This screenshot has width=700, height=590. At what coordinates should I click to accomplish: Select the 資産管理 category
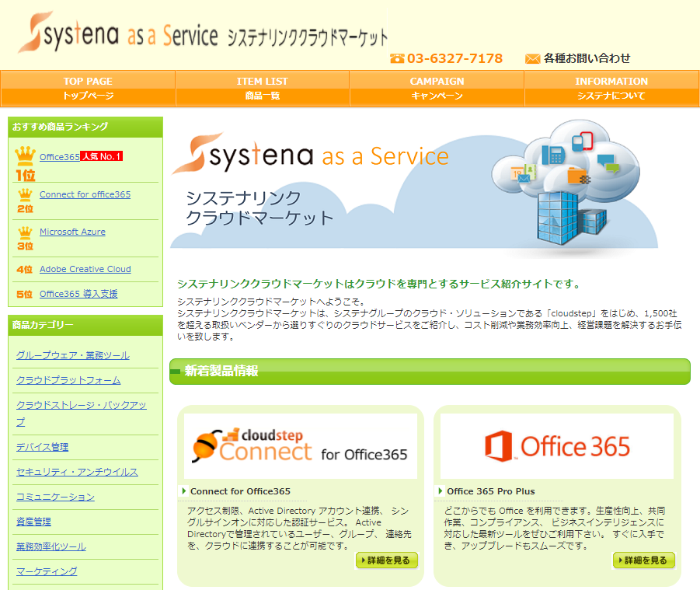pos(33,522)
